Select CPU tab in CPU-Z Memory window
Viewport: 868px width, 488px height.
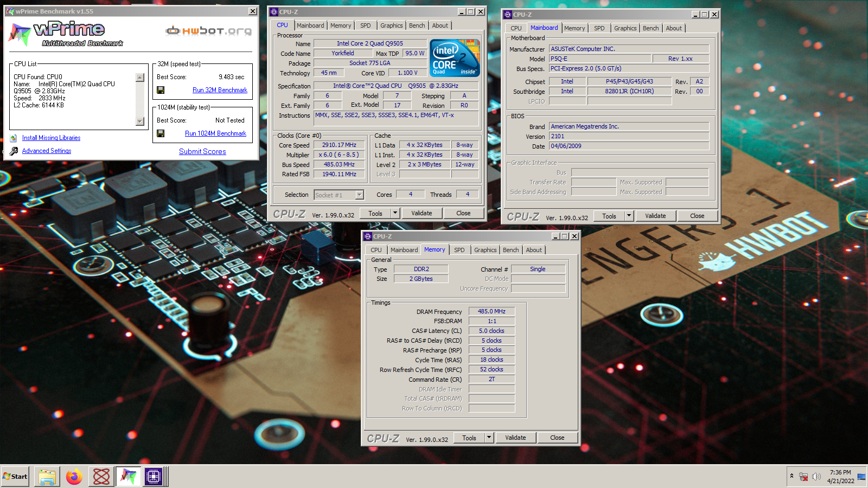pos(376,250)
